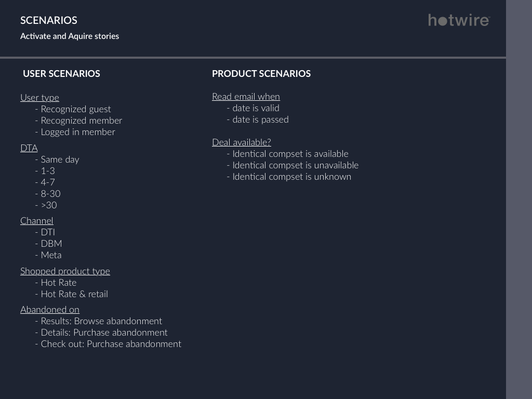
Task: Click the PRODUCT SCENARIOS column header
Action: (261, 74)
